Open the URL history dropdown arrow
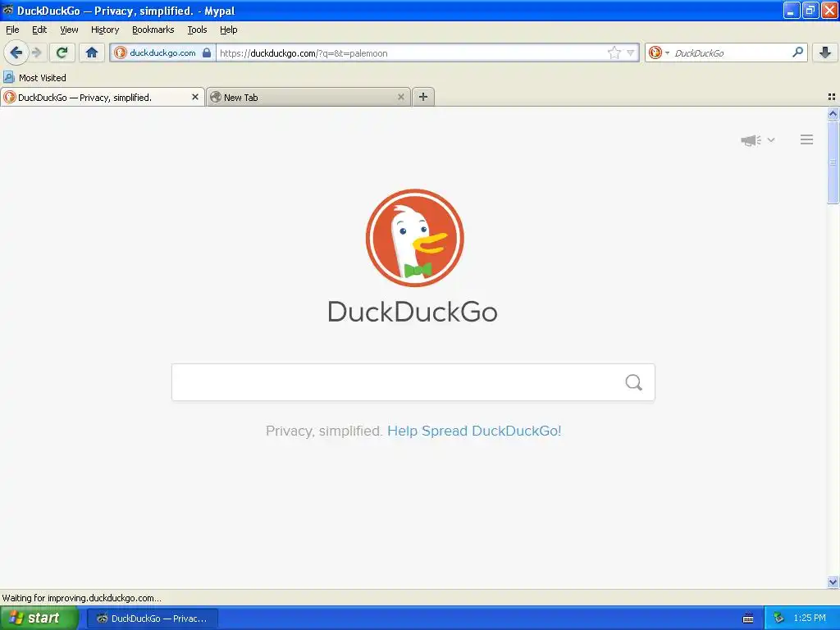840x630 pixels. [631, 52]
